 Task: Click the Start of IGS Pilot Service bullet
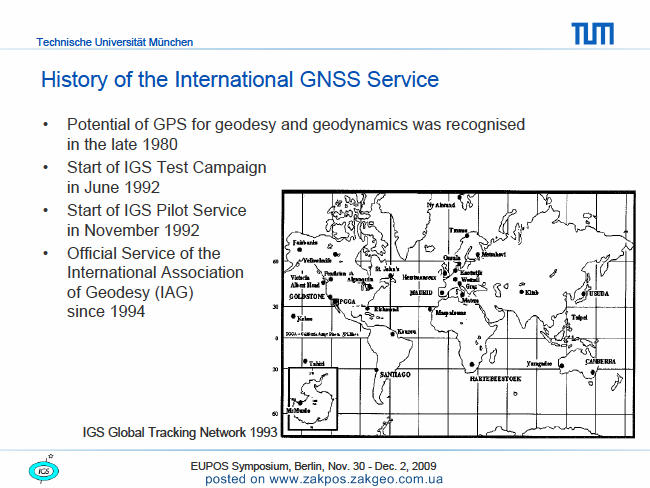[157, 220]
